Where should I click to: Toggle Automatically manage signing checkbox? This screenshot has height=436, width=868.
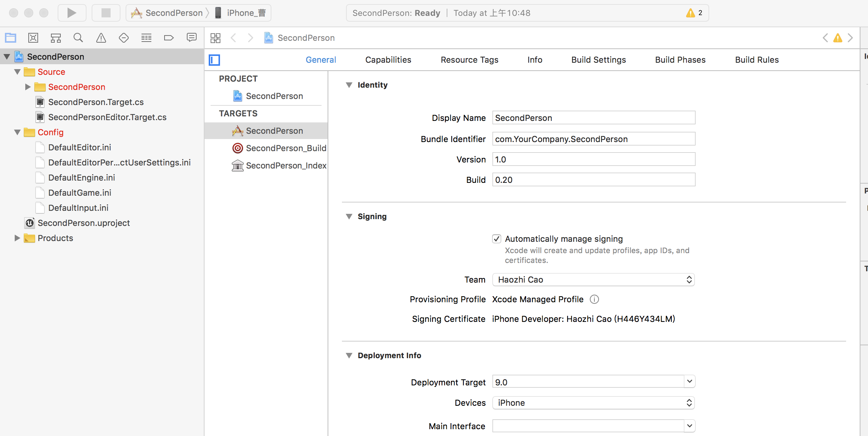point(497,239)
